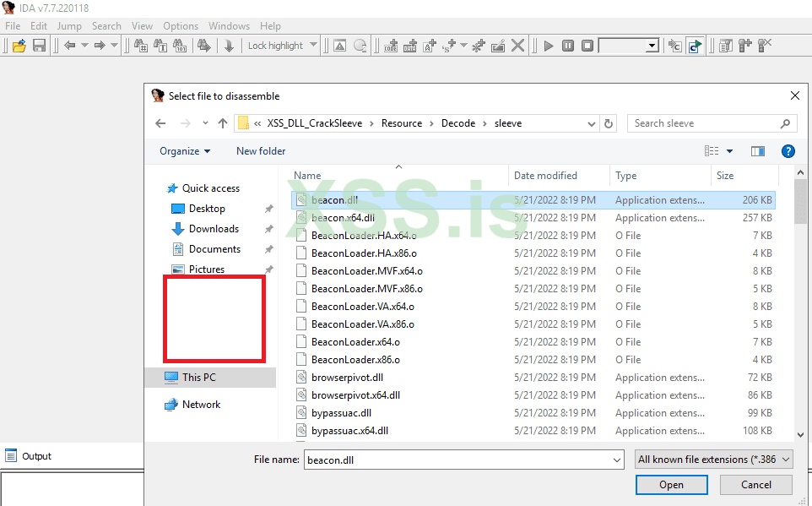Open the file type filter dropdown
The image size is (812, 506).
(x=713, y=460)
